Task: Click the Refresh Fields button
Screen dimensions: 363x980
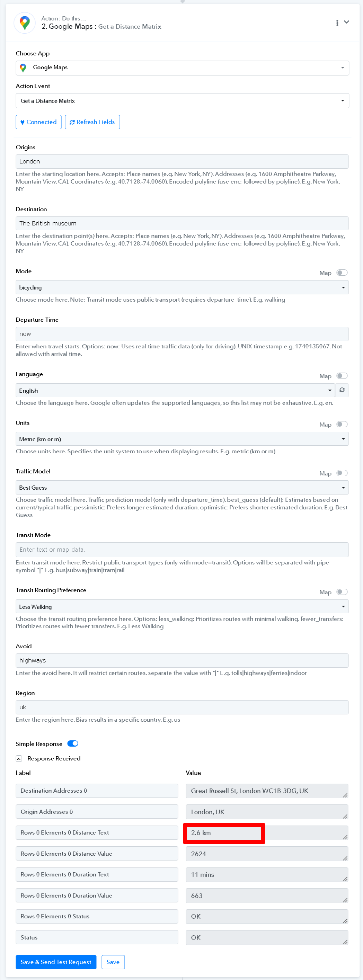Action: tap(92, 122)
